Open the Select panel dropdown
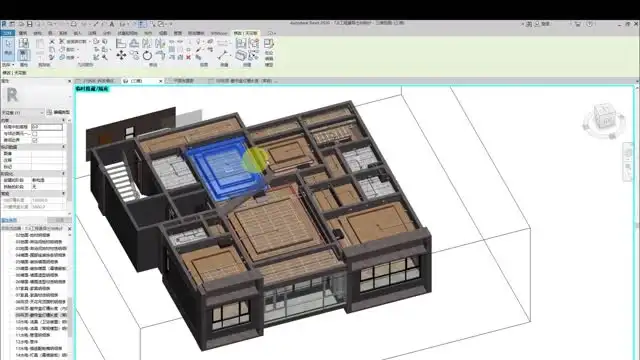 point(8,65)
